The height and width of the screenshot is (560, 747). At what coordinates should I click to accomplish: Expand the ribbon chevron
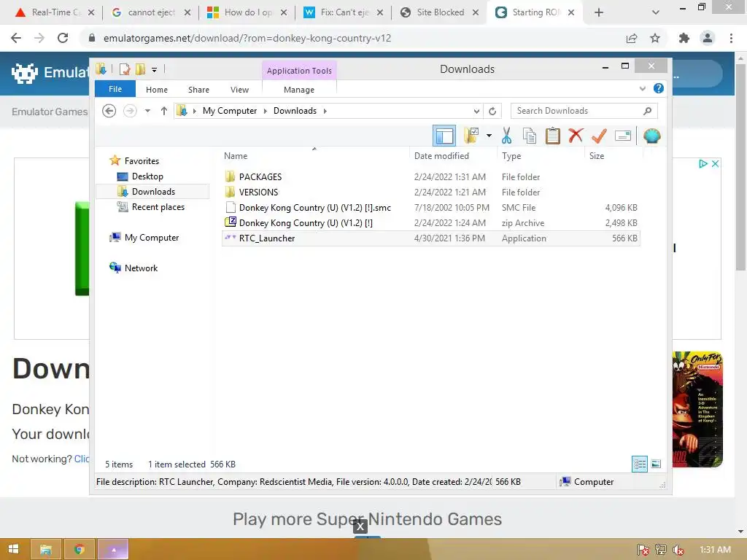click(x=642, y=88)
